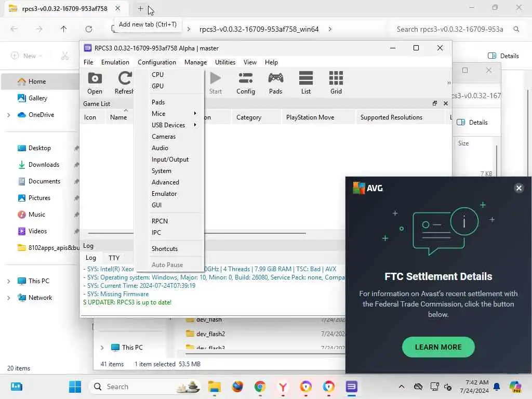Open Pictures in Explorer sidebar
This screenshot has width=532, height=399.
[x=40, y=198]
